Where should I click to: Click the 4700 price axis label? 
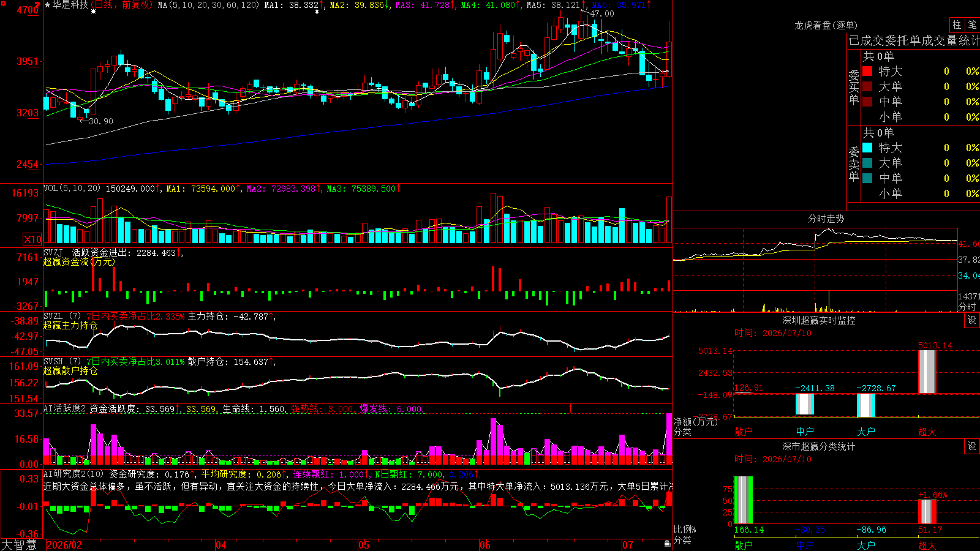27,10
